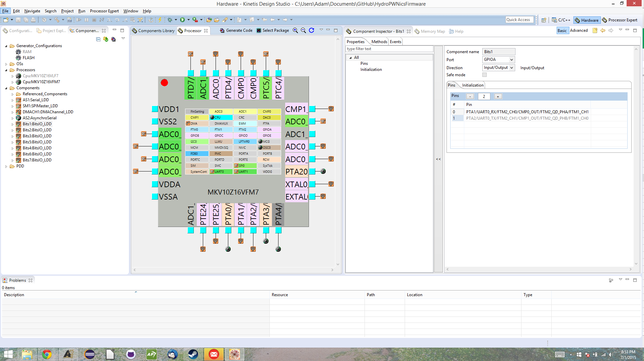The image size is (644, 361).
Task: Click the CMP1_ pin label on chip's right side
Action: click(296, 109)
